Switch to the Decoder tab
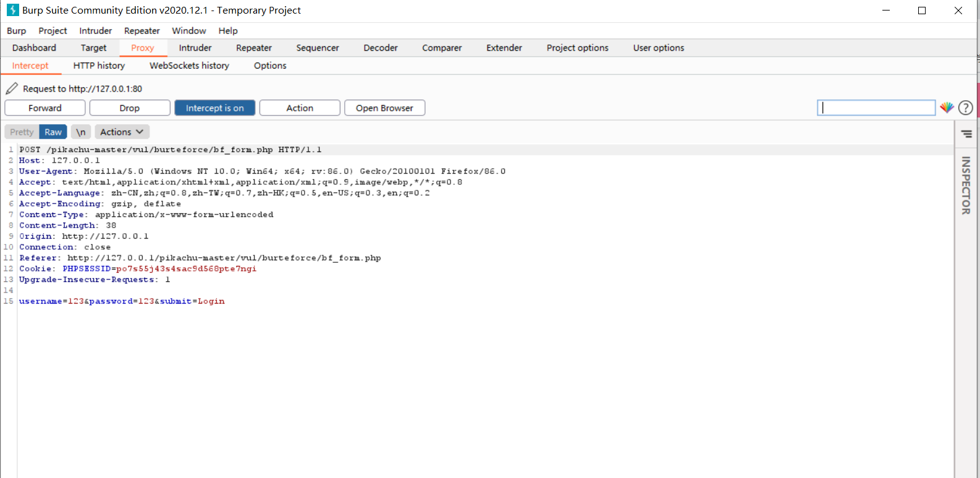The width and height of the screenshot is (980, 478). point(381,48)
